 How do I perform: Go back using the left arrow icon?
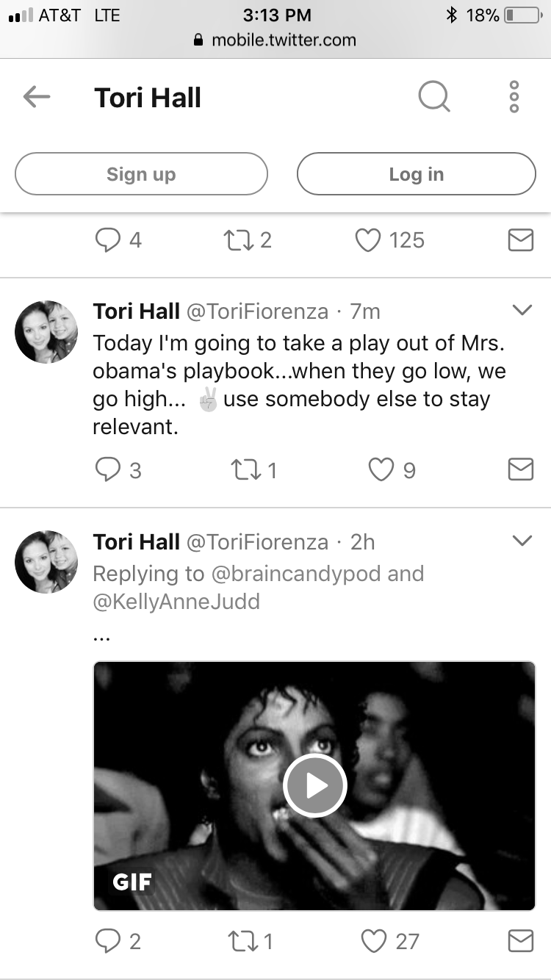click(x=36, y=96)
